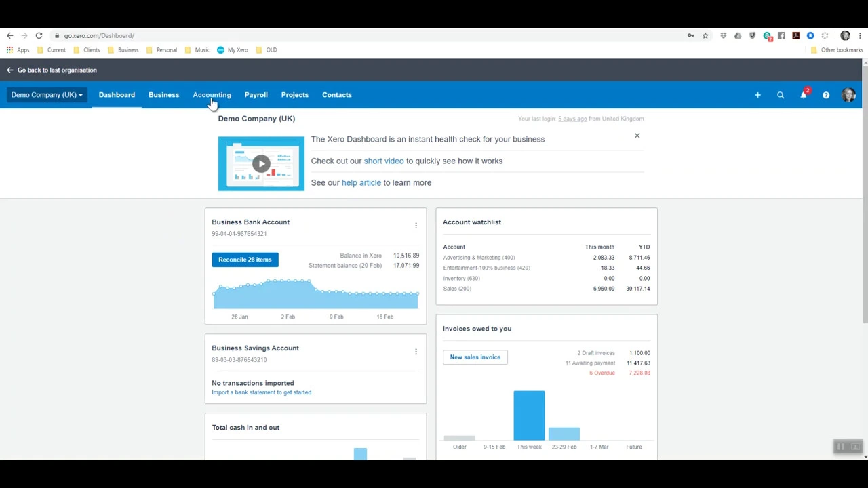This screenshot has height=488, width=868.
Task: Open the Contacts menu
Action: pos(336,95)
